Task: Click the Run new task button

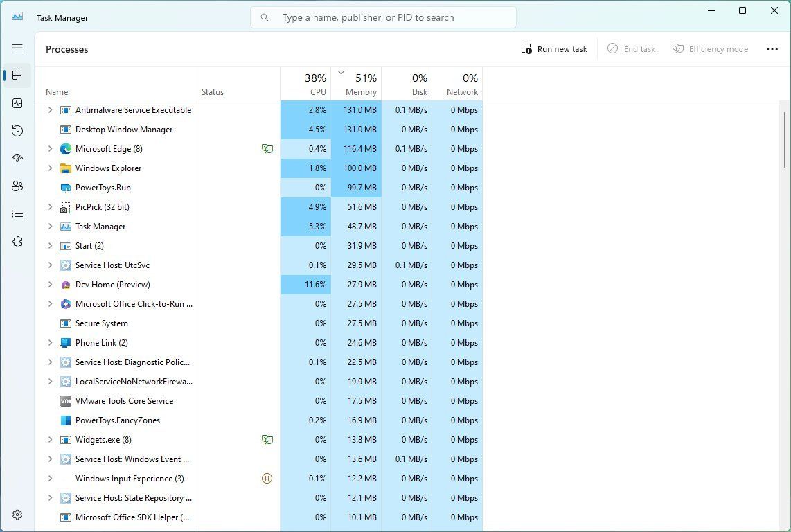Action: click(x=554, y=49)
